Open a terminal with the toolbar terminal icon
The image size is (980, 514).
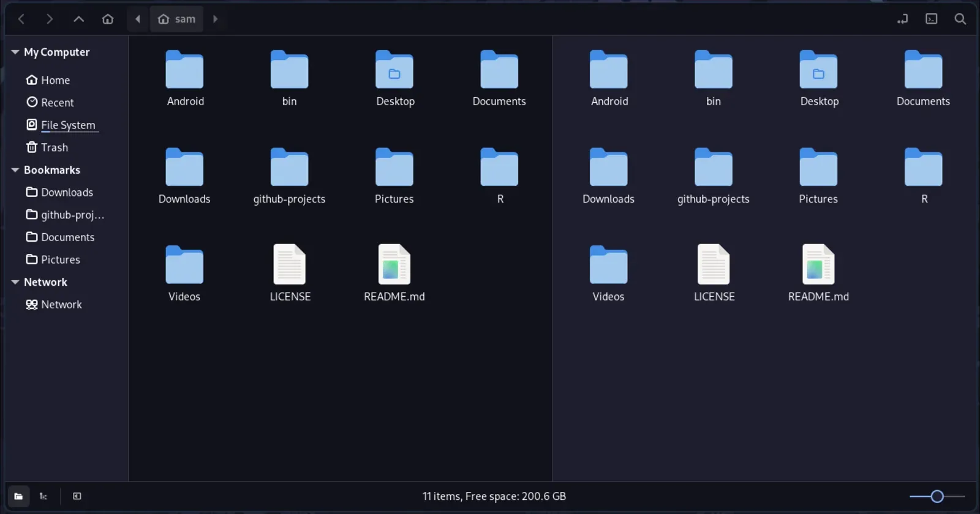click(932, 19)
